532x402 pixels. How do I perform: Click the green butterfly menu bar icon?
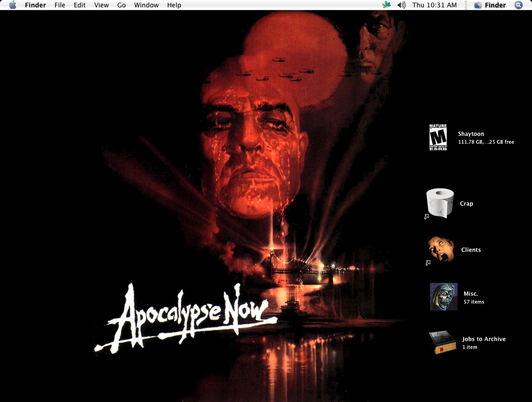(386, 5)
